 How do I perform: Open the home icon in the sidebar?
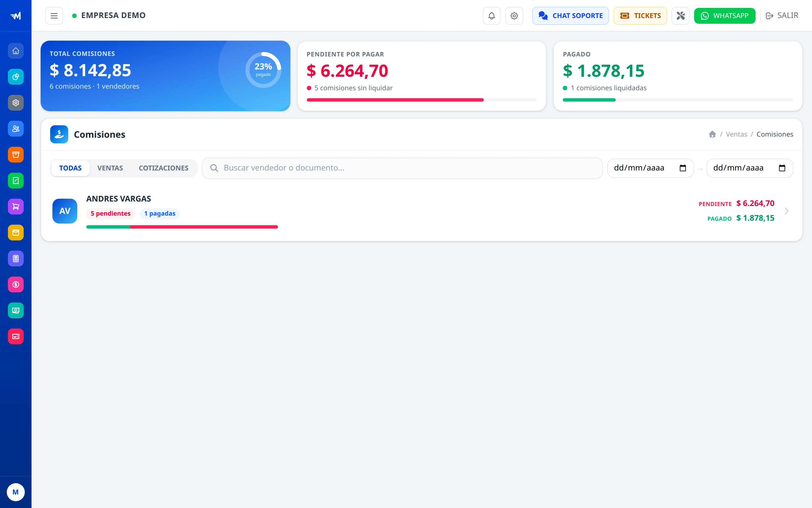click(16, 51)
